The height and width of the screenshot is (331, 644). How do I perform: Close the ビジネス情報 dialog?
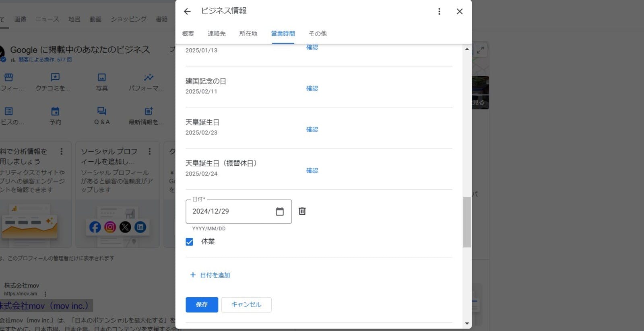click(460, 11)
